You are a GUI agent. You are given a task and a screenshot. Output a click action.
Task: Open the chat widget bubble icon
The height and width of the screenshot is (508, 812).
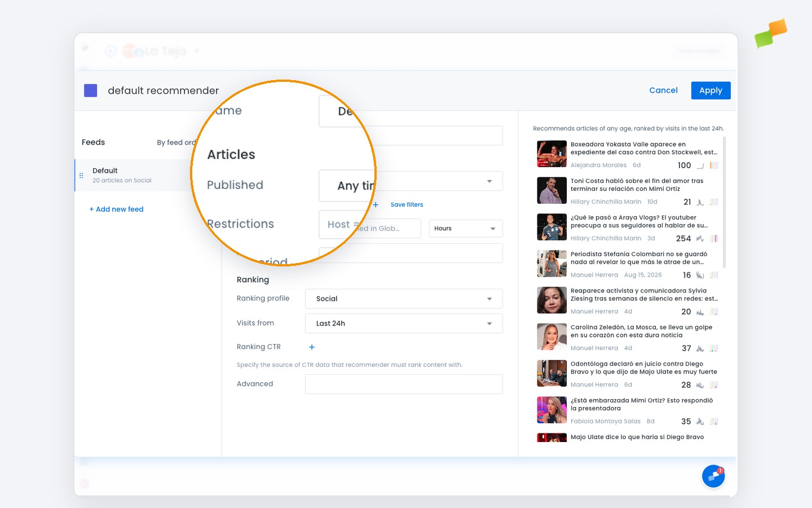point(713,476)
